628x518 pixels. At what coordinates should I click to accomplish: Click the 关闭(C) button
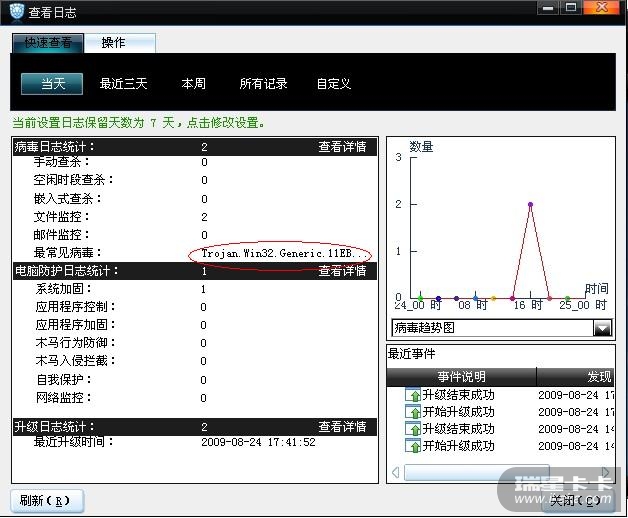(x=578, y=501)
